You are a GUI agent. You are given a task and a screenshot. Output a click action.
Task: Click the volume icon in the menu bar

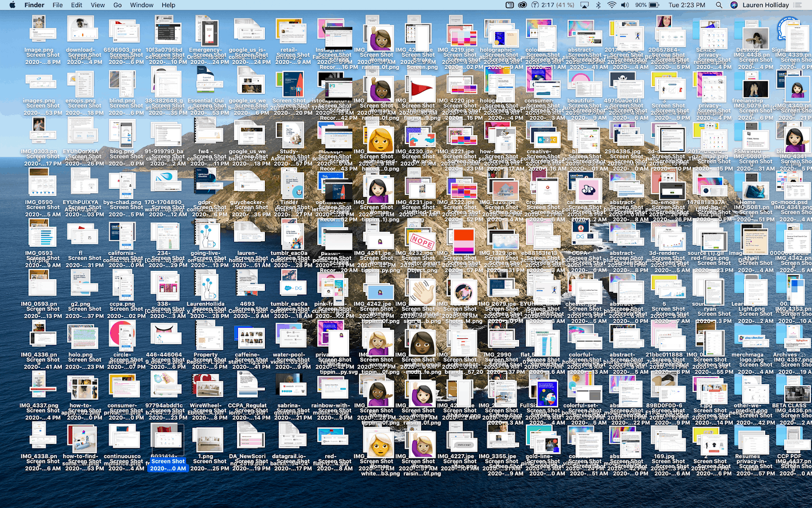625,5
